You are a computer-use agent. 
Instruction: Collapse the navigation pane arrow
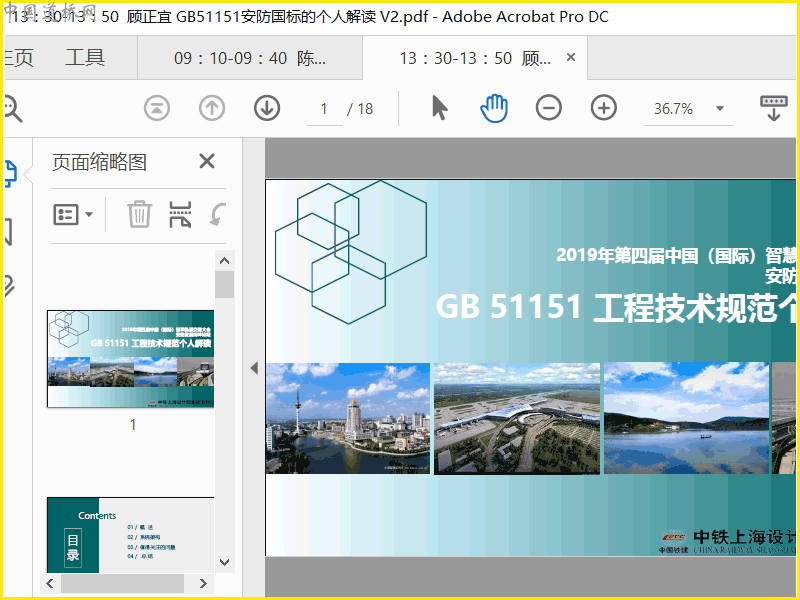[x=254, y=368]
